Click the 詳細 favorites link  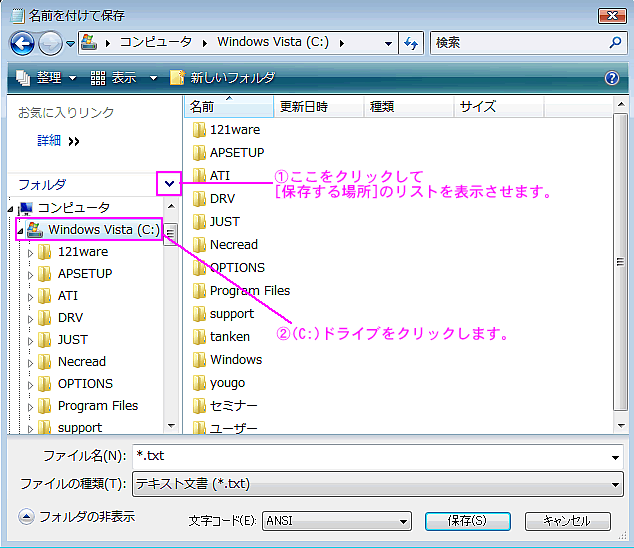pos(49,141)
